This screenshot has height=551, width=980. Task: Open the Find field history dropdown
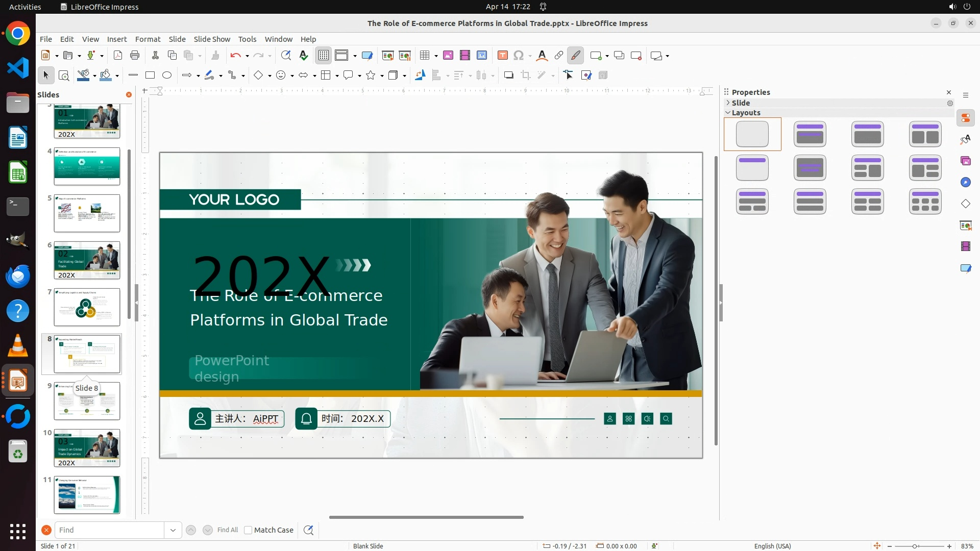[x=173, y=530]
